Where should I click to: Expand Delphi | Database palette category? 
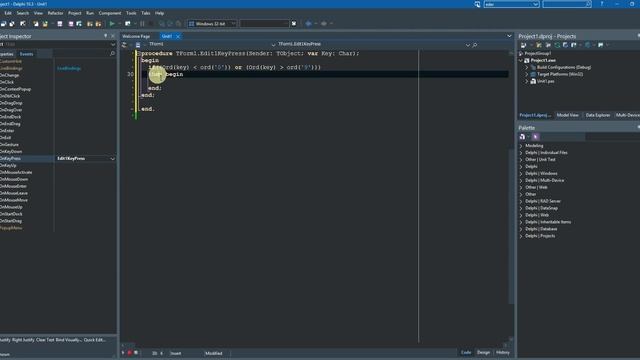[521, 229]
